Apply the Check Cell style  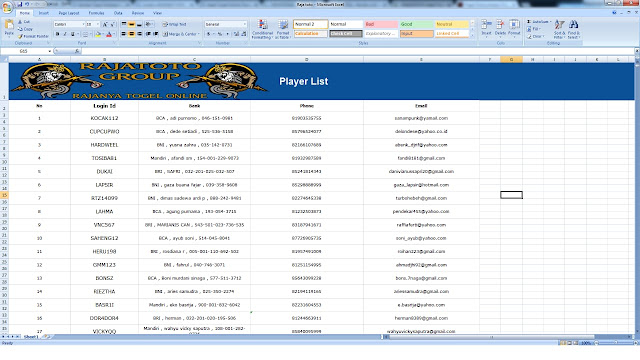[346, 34]
